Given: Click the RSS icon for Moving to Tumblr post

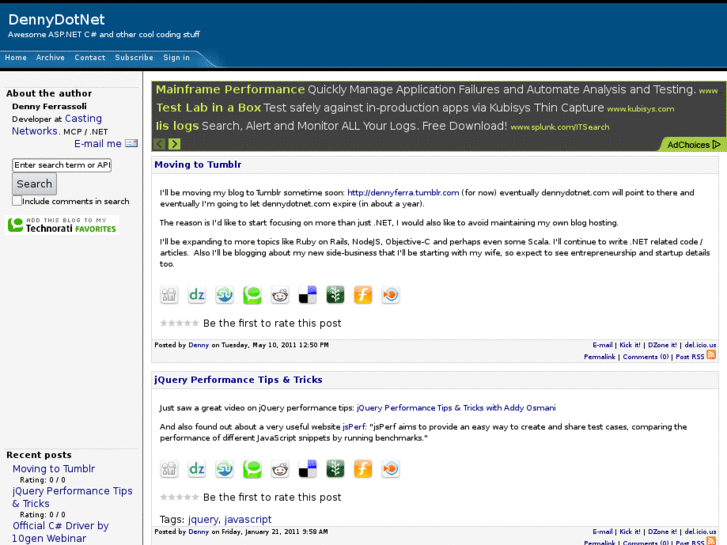Looking at the screenshot, I should [x=711, y=355].
